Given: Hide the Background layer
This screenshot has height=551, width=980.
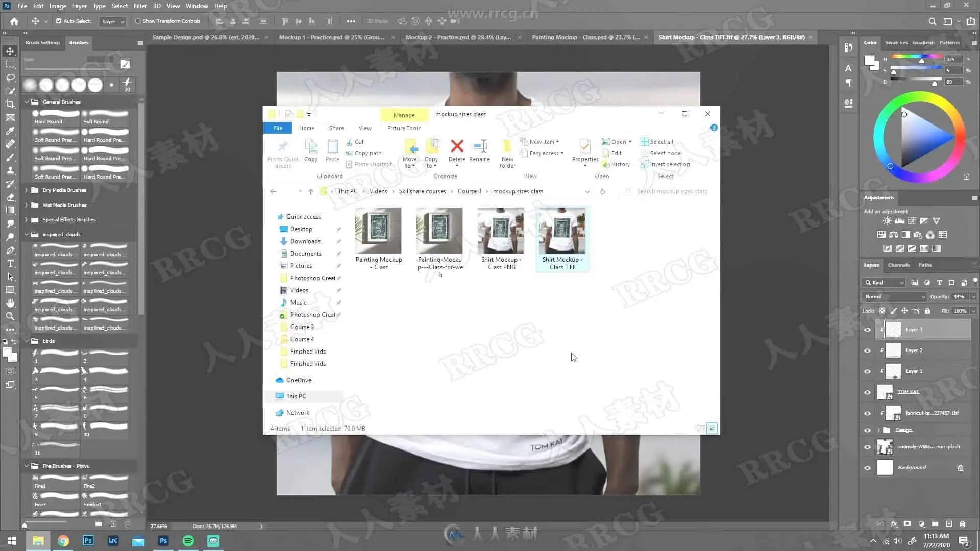Looking at the screenshot, I should [x=867, y=468].
